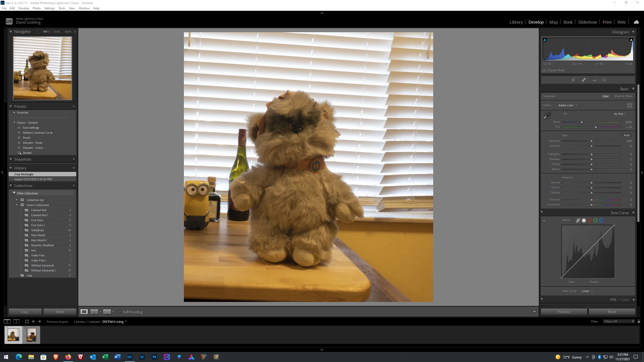Toggle the Tone Curve panel switch
Viewport: 644px width, 362px height.
pos(542,212)
